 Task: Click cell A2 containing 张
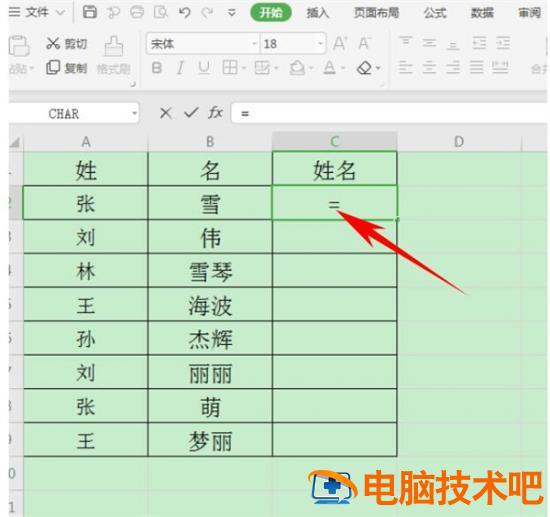(x=86, y=203)
